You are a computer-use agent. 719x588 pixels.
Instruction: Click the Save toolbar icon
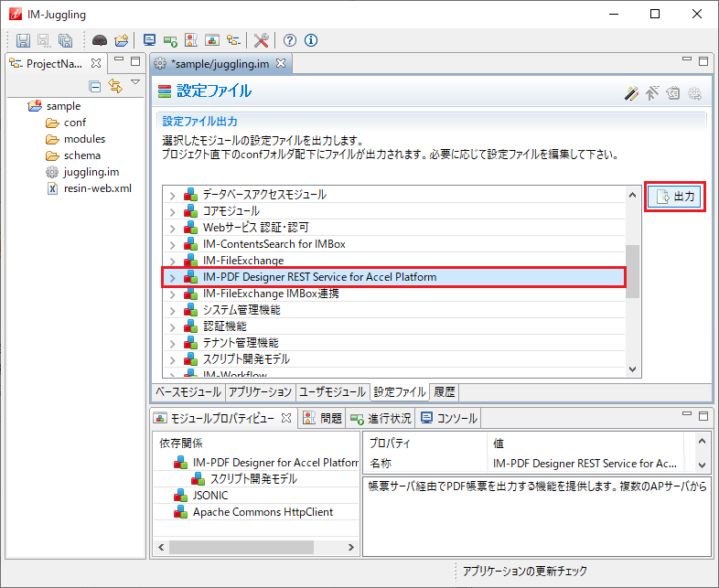23,40
